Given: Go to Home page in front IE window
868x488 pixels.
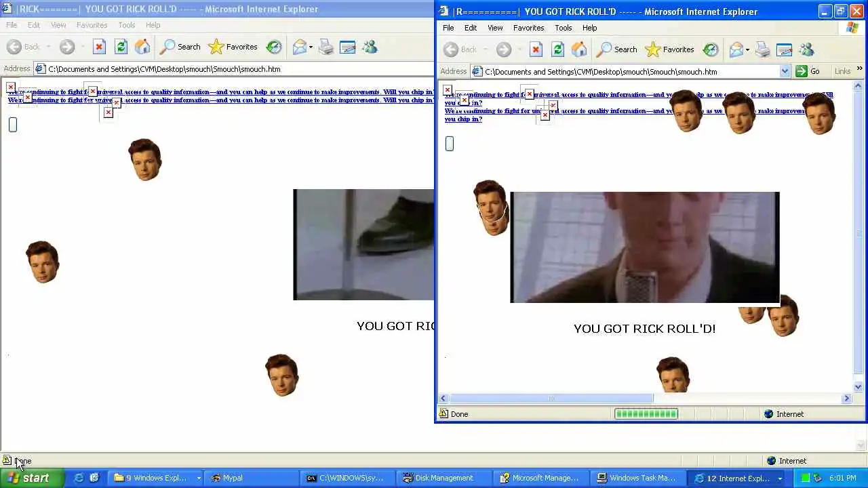Looking at the screenshot, I should pyautogui.click(x=579, y=49).
